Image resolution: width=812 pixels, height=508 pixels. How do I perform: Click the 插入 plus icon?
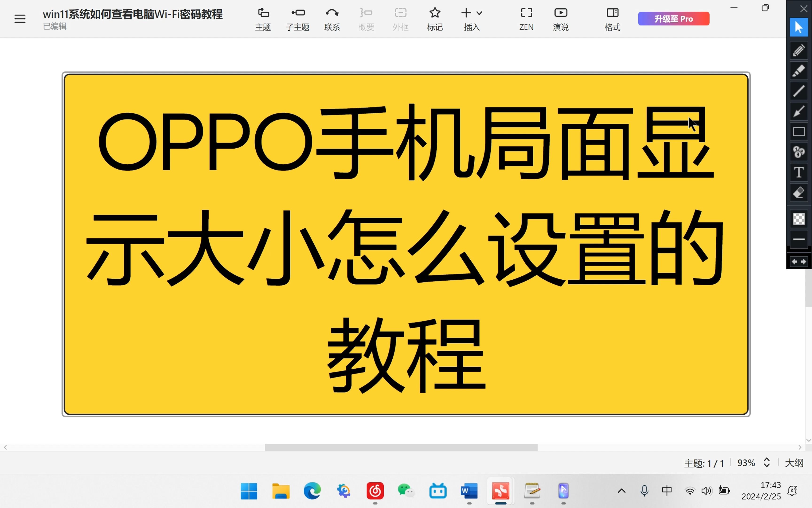coord(466,13)
